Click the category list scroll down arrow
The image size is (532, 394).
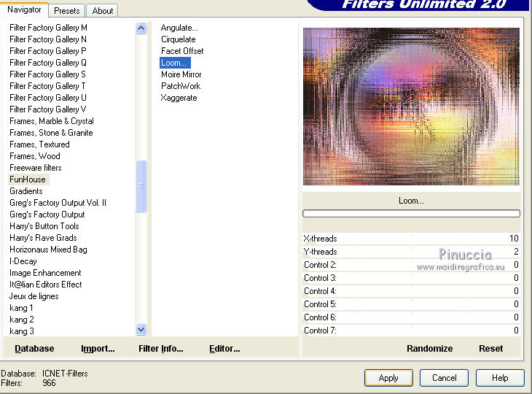[141, 329]
